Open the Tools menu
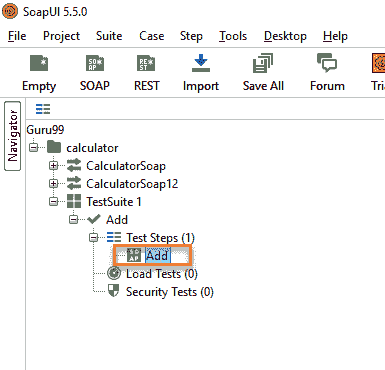 pos(233,36)
